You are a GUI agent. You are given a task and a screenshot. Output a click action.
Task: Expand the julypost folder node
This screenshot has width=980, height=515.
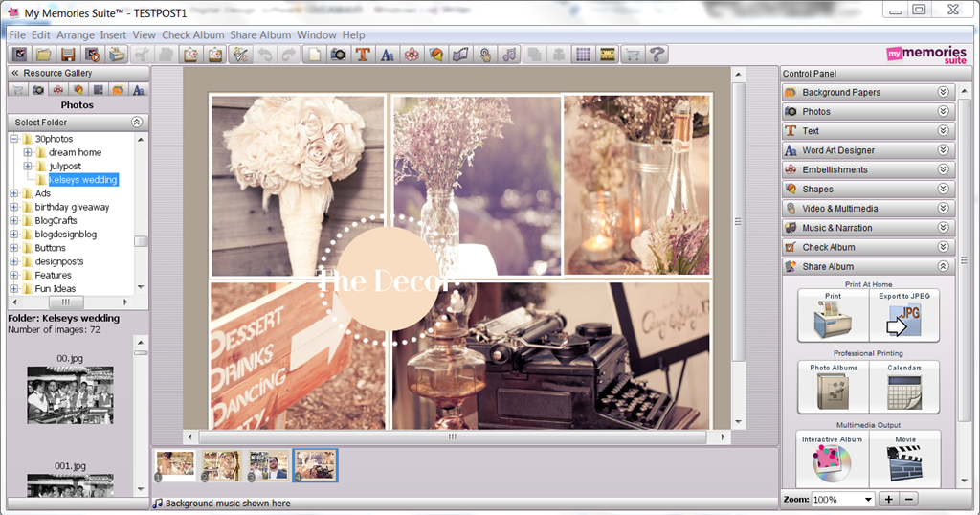[28, 167]
